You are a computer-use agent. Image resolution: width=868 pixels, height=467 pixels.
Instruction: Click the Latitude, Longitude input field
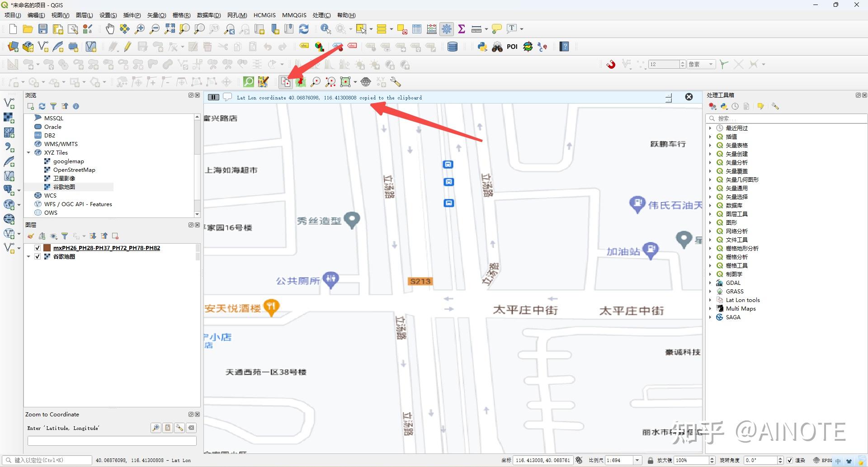click(112, 441)
